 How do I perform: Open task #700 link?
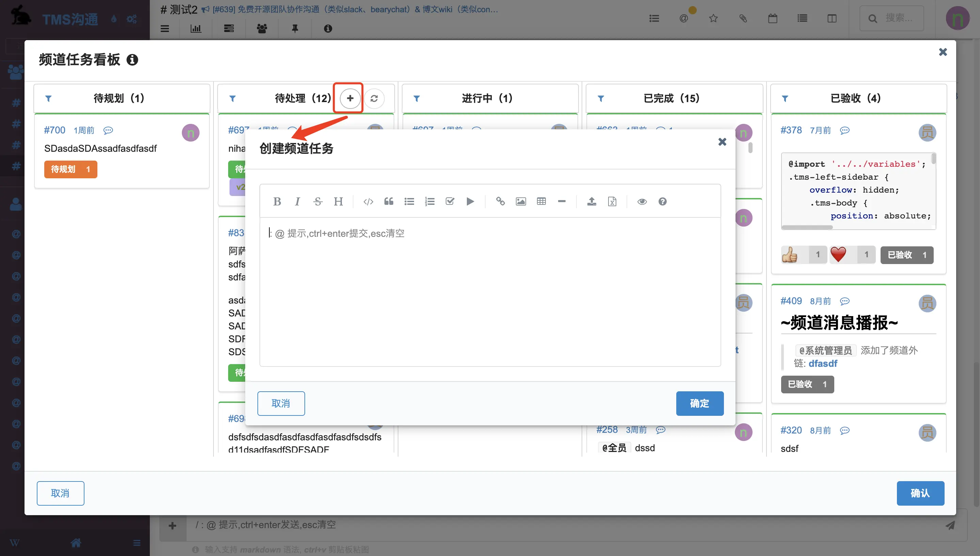pos(54,130)
